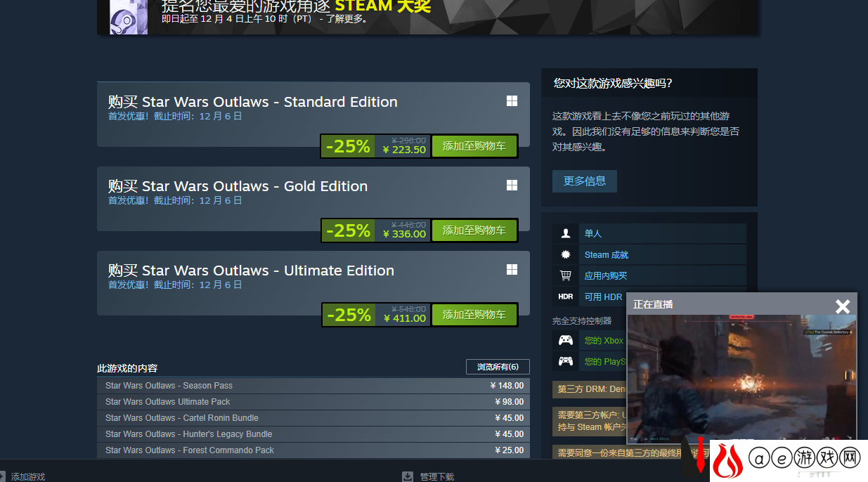Click the HDR badge icon
Screen dimensions: 868x482
pyautogui.click(x=565, y=297)
